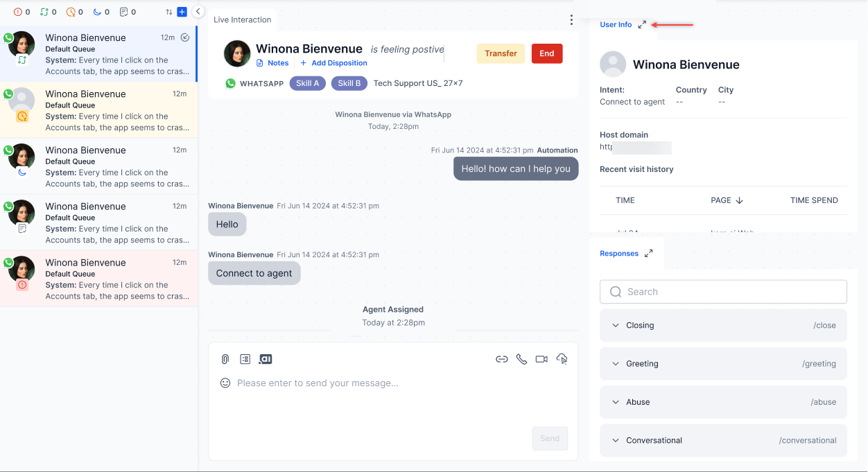Click the Transfer button
Viewport: 868px width, 472px height.
coord(501,53)
